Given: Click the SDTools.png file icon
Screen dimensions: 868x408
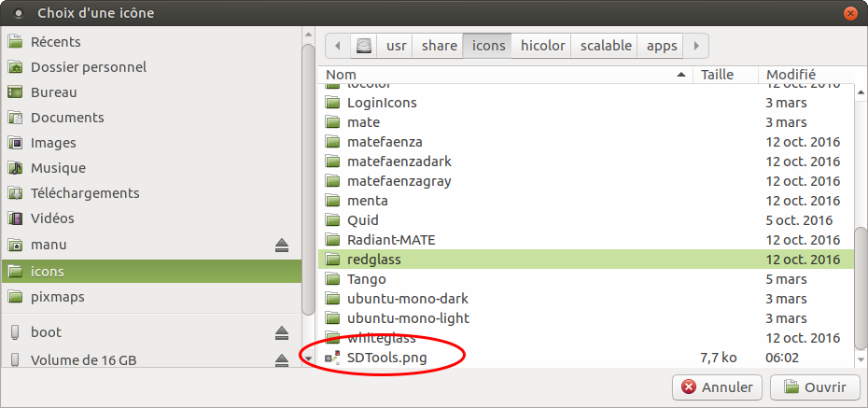Looking at the screenshot, I should [x=333, y=358].
